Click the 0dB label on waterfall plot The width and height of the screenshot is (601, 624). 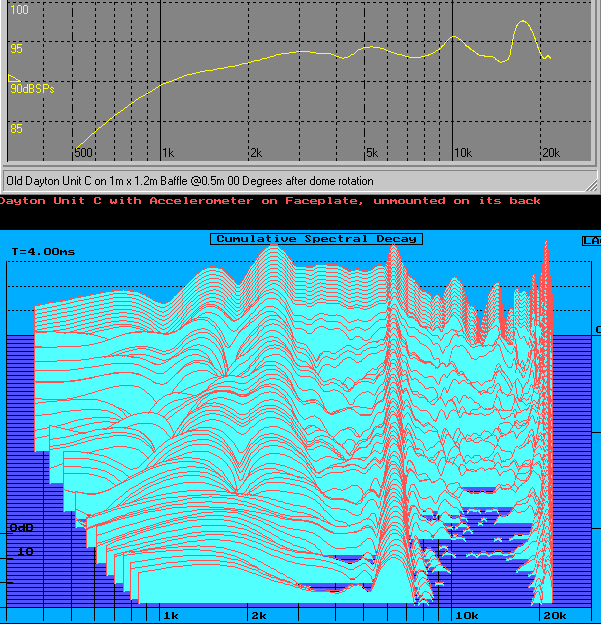21,527
